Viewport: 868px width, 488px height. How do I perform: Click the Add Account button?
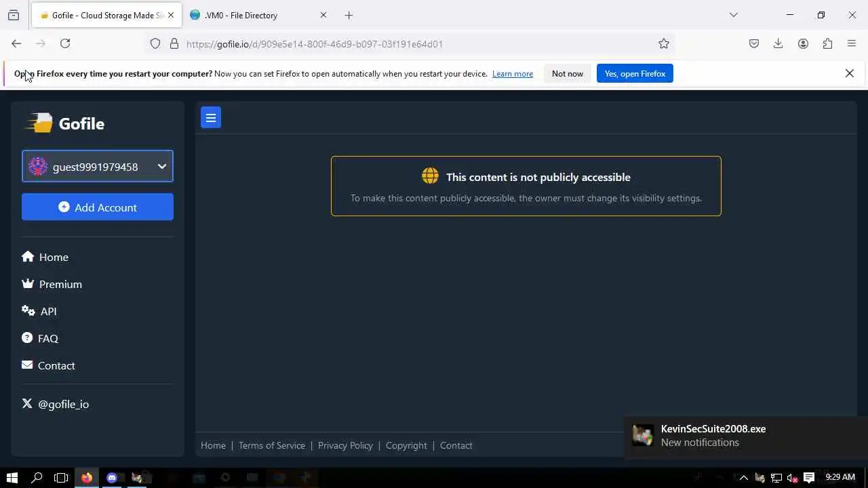tap(98, 207)
